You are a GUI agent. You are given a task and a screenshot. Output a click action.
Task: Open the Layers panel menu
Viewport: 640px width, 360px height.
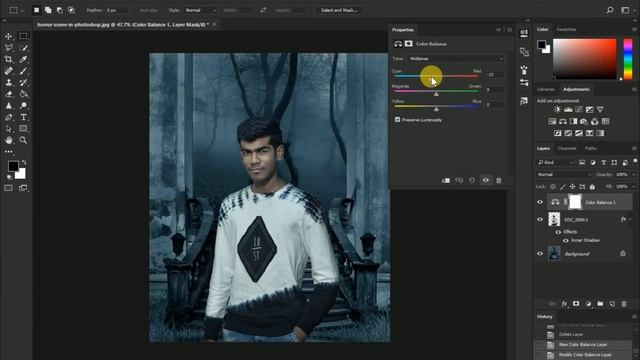[634, 148]
